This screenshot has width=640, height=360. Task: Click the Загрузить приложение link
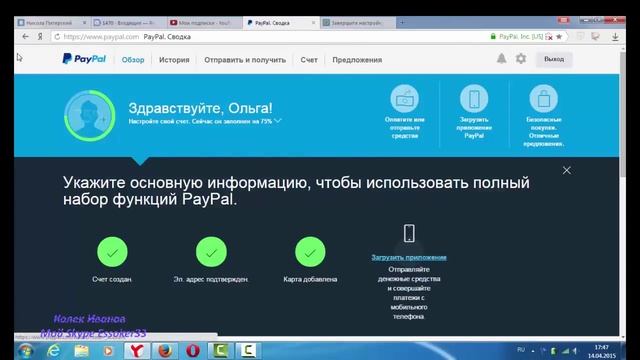[x=409, y=257]
